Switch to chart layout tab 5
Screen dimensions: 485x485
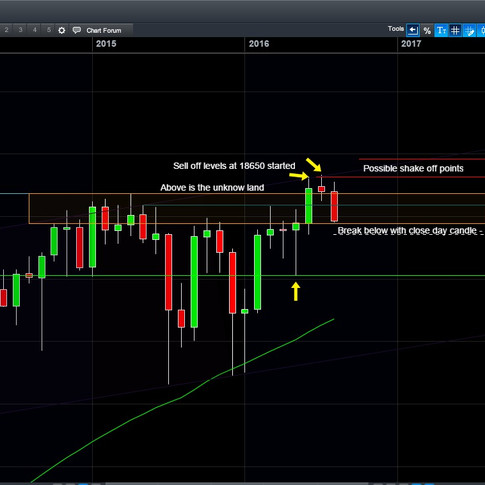click(x=49, y=30)
